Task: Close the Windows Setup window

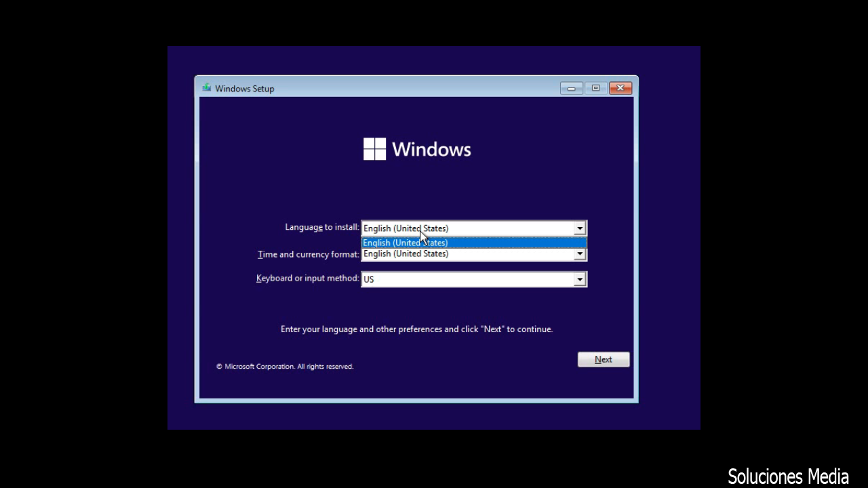Action: point(620,88)
